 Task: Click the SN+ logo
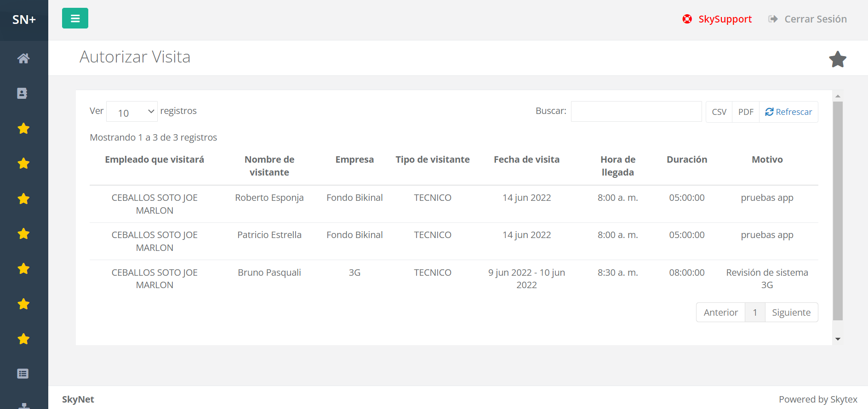[x=24, y=20]
